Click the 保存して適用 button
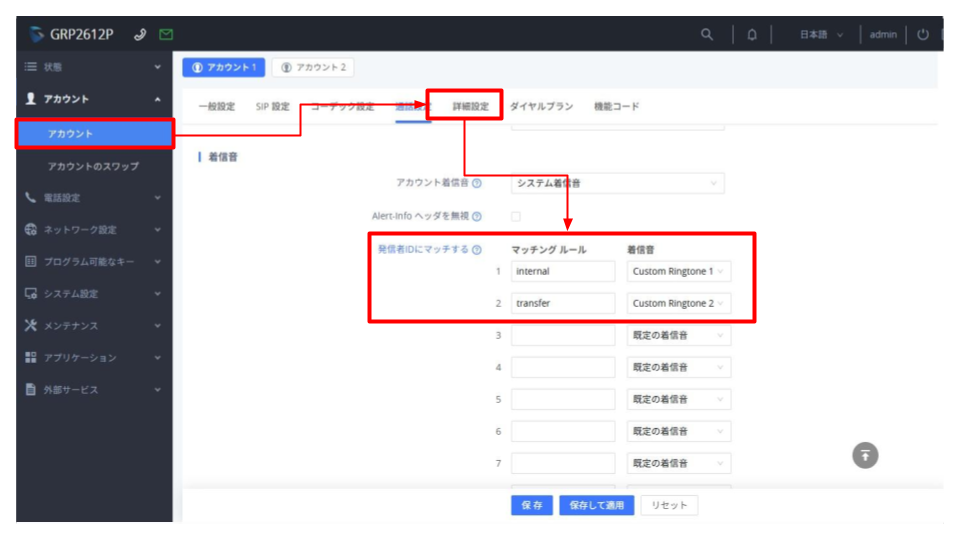This screenshot has width=960, height=540. click(x=597, y=505)
